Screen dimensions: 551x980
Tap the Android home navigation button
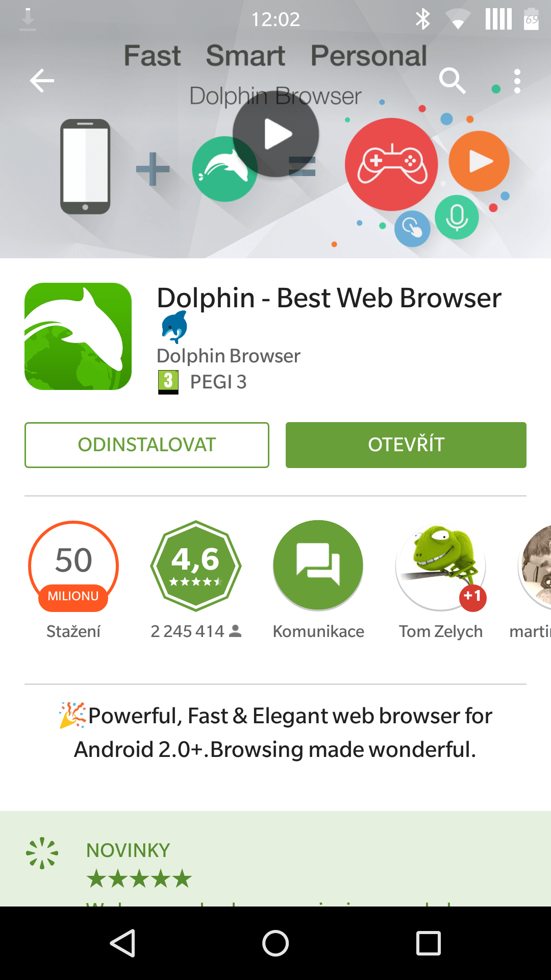pyautogui.click(x=275, y=943)
